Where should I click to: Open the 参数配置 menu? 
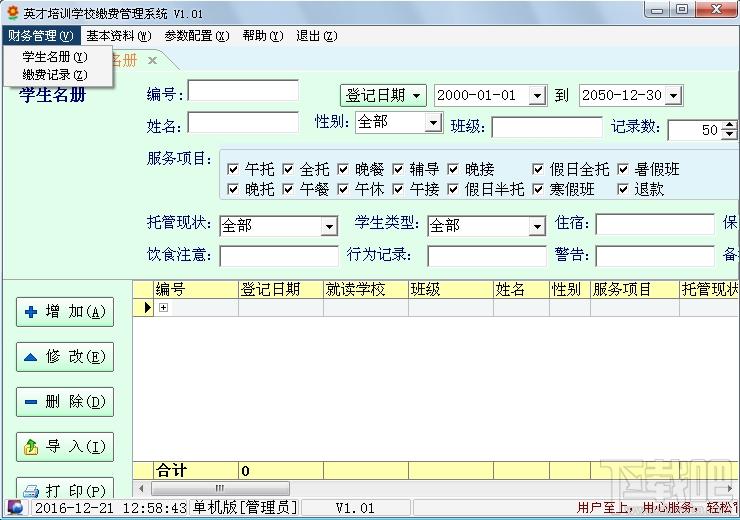click(197, 36)
